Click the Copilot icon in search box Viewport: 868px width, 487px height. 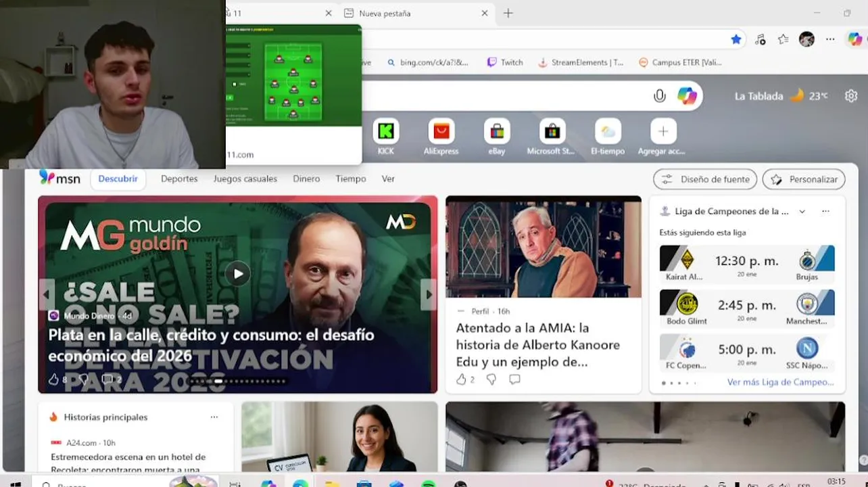[x=687, y=96]
